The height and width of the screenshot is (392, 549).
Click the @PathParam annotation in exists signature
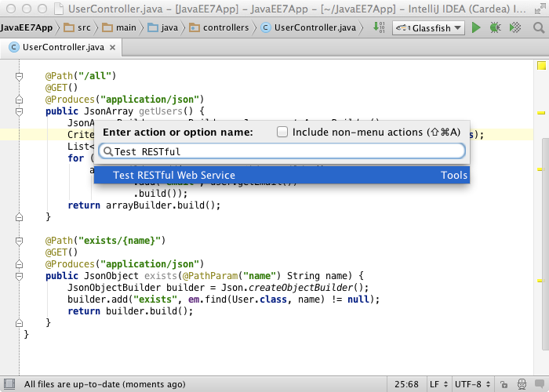click(x=210, y=276)
